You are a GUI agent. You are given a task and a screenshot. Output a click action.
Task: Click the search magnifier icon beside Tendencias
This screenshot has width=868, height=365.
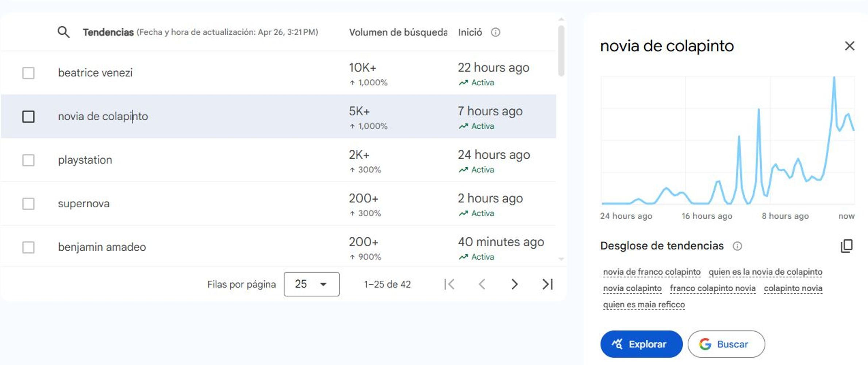click(x=64, y=32)
